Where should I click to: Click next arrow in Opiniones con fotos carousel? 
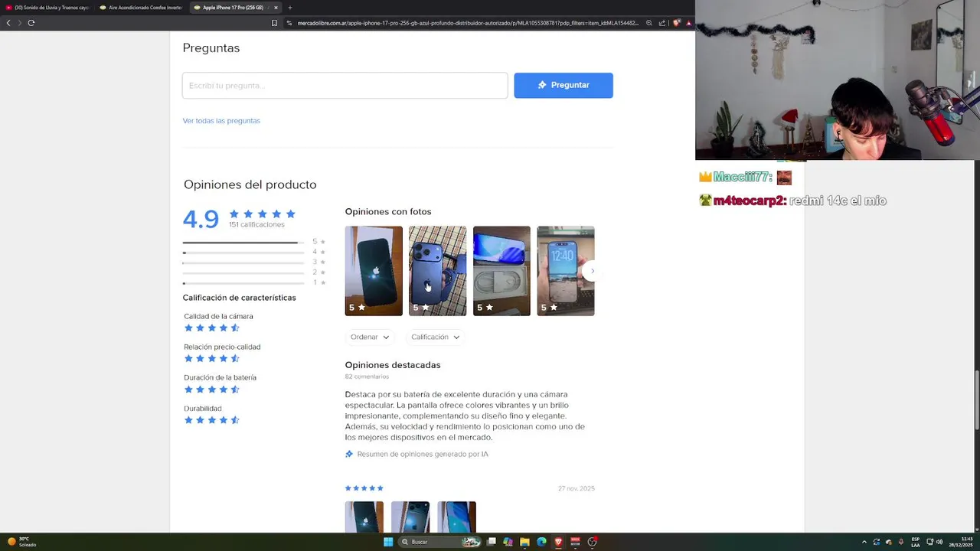(592, 271)
